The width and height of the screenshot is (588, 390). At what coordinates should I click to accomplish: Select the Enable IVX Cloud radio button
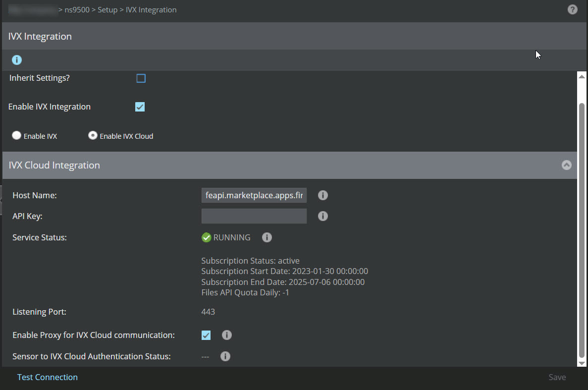coord(93,135)
